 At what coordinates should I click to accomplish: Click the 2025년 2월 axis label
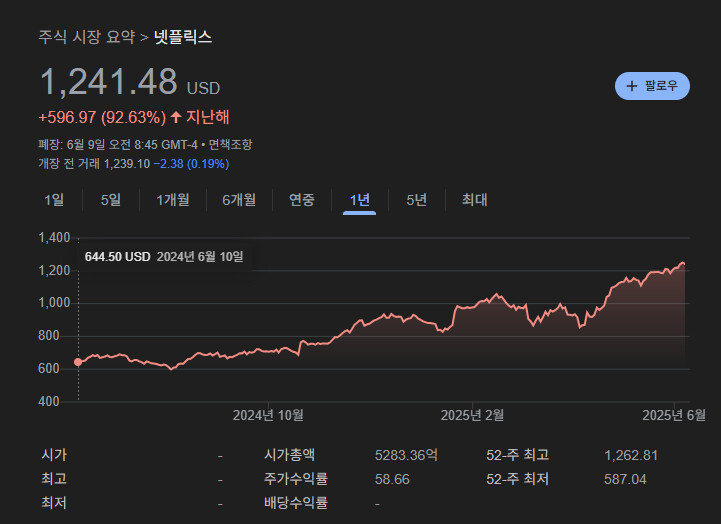472,416
